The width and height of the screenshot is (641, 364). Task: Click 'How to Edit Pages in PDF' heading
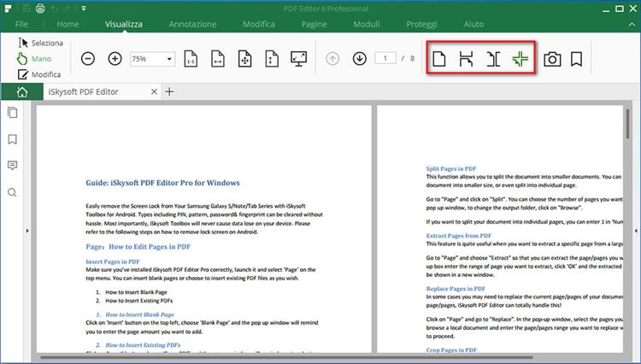point(150,247)
